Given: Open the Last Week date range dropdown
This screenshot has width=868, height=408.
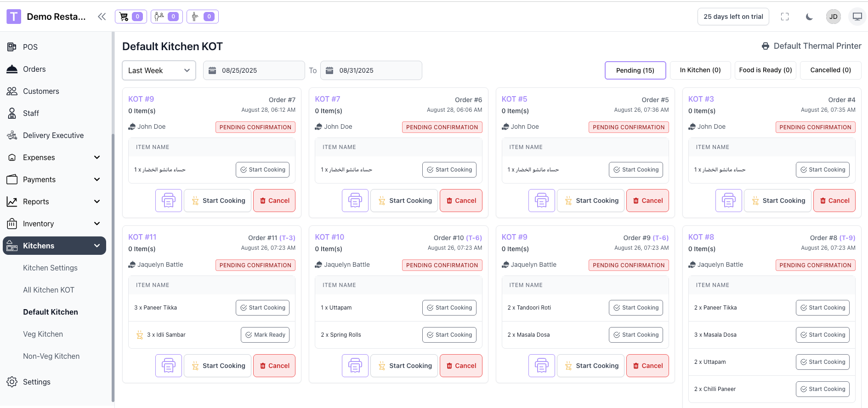Looking at the screenshot, I should (x=159, y=70).
